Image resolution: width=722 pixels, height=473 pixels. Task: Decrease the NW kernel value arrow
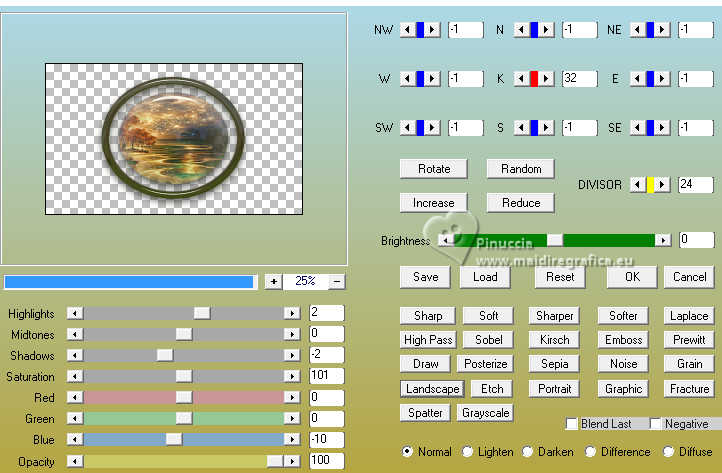click(x=407, y=30)
